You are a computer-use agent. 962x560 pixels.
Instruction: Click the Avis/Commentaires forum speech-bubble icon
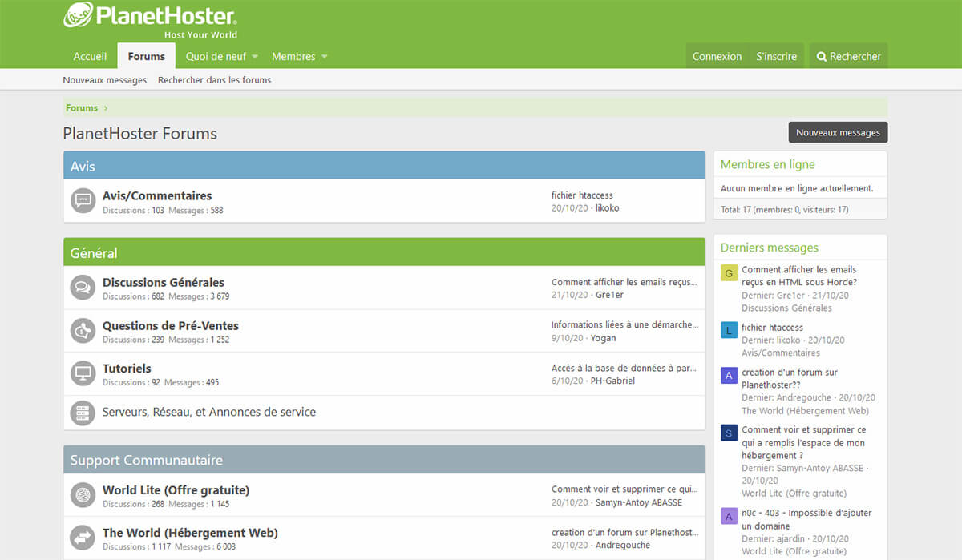83,201
